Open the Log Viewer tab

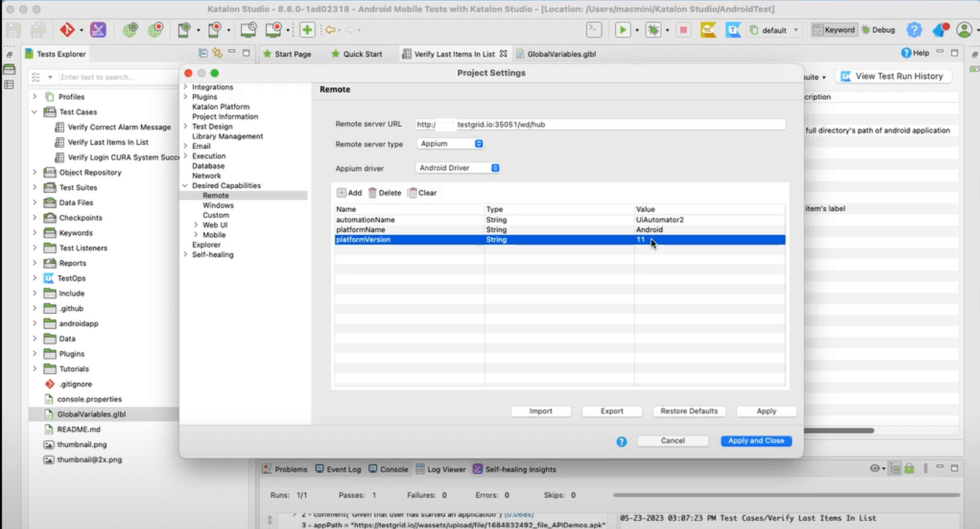440,469
